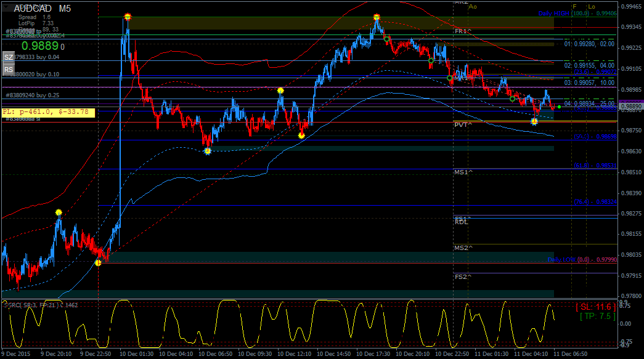Click the yellow PL: p-461.0, $-33.78 label
644x359 pixels.
49,112
